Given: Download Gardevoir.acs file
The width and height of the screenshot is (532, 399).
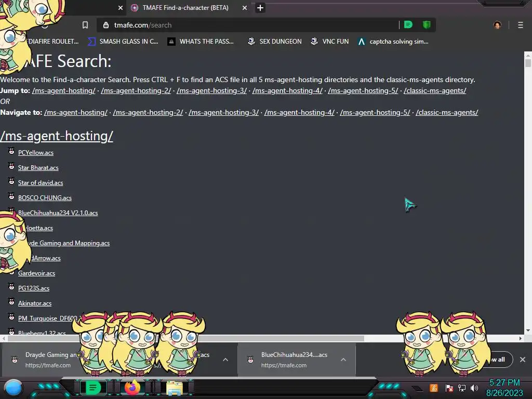Looking at the screenshot, I should click(x=36, y=273).
